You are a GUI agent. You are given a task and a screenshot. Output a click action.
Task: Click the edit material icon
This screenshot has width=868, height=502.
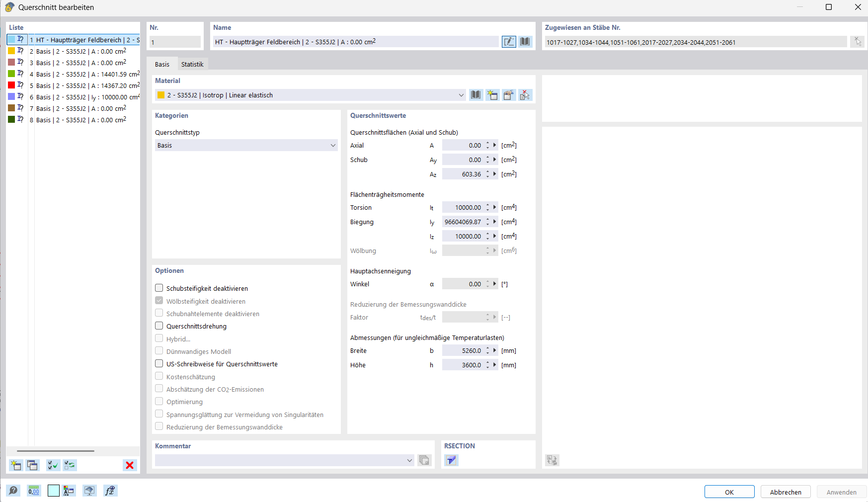point(508,95)
